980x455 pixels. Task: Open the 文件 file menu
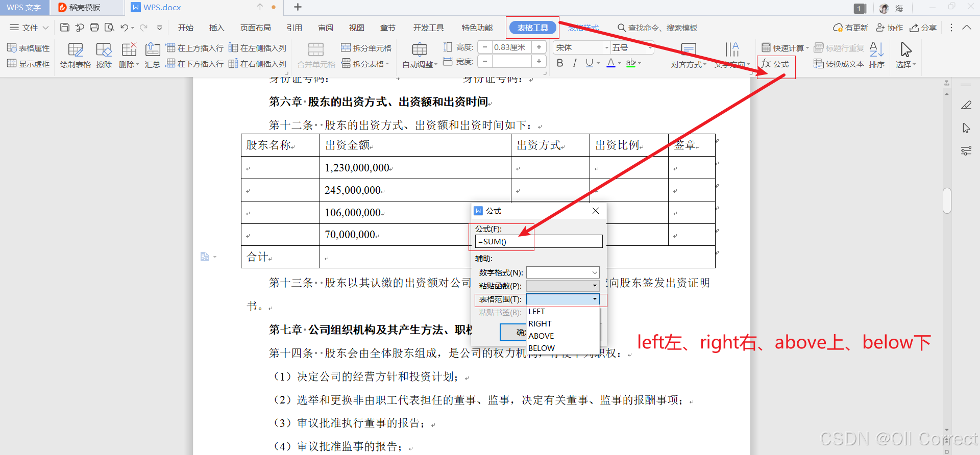[30, 28]
